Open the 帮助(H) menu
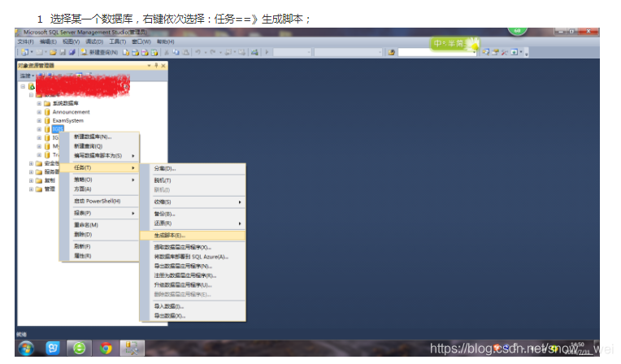 pyautogui.click(x=166, y=41)
